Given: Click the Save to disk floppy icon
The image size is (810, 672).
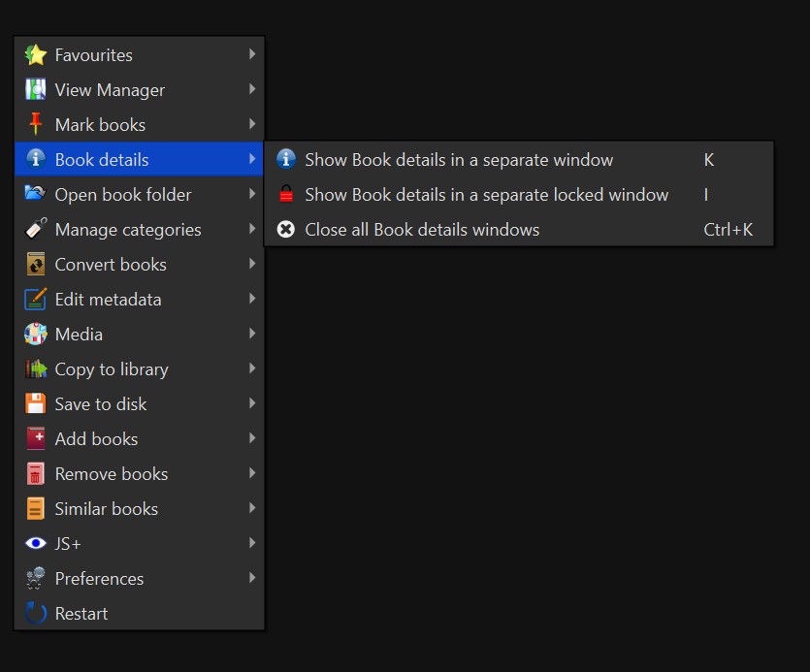Looking at the screenshot, I should 36,404.
